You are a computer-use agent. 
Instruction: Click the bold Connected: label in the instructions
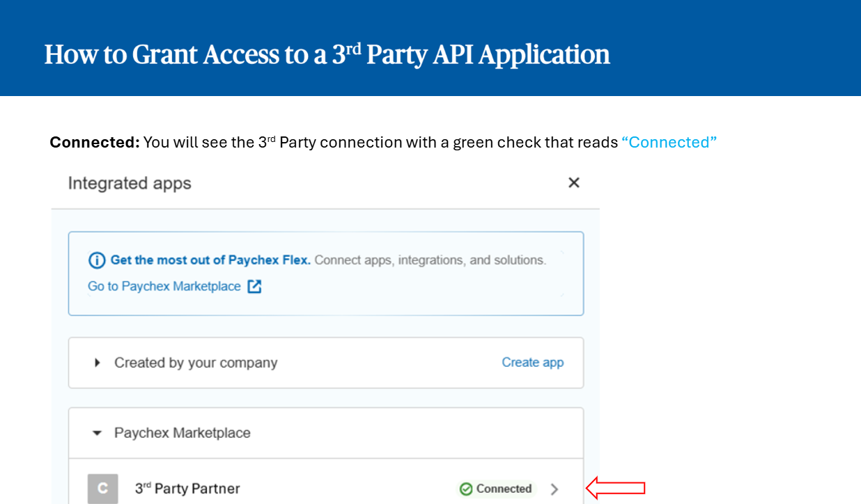click(x=95, y=142)
